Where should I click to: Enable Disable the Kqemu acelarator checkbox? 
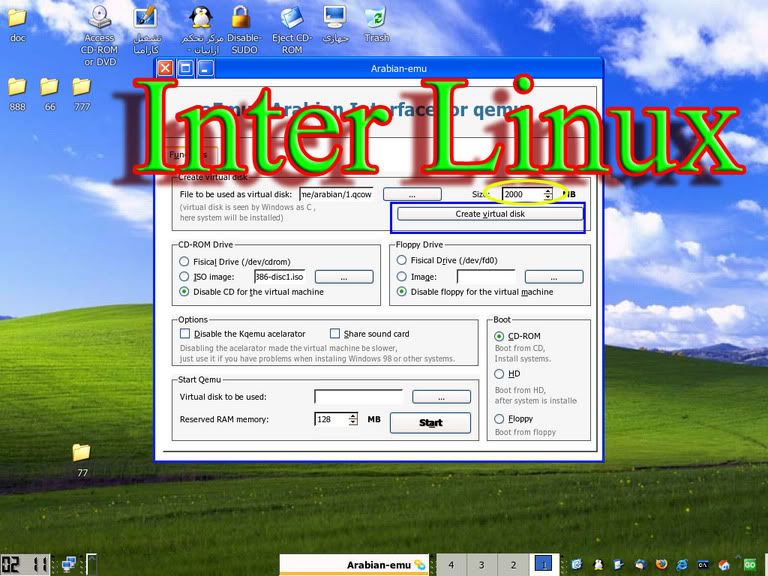click(x=185, y=334)
